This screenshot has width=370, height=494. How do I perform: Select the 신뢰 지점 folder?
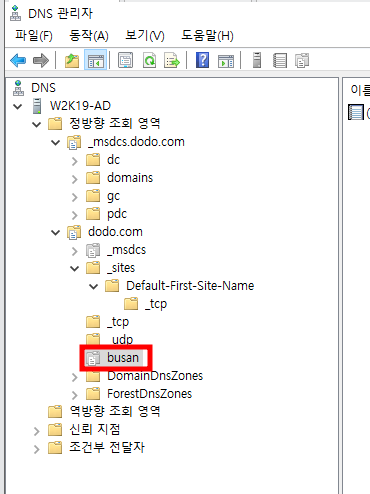[95, 430]
